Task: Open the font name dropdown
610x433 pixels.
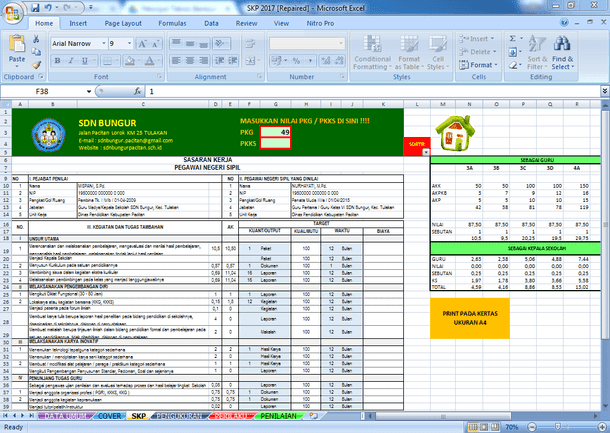Action: click(104, 44)
